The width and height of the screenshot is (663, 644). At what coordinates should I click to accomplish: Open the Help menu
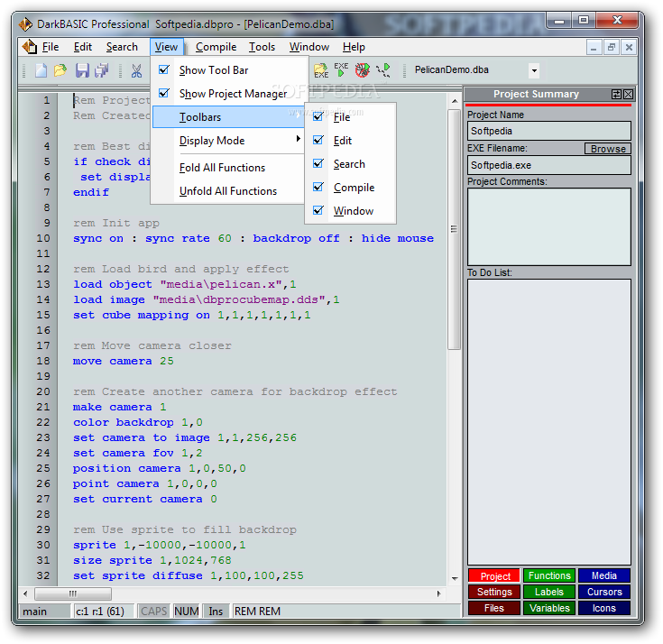(x=354, y=47)
